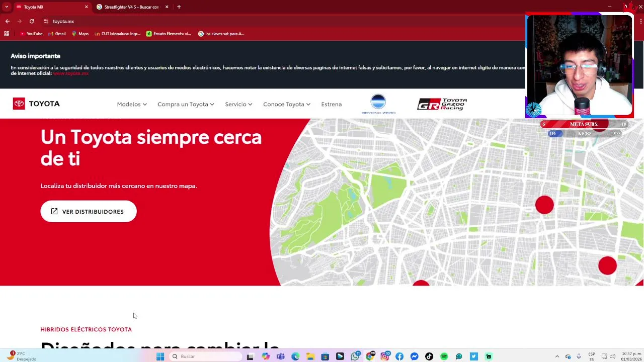Click the 'Aviso importante' heading text

[x=35, y=56]
